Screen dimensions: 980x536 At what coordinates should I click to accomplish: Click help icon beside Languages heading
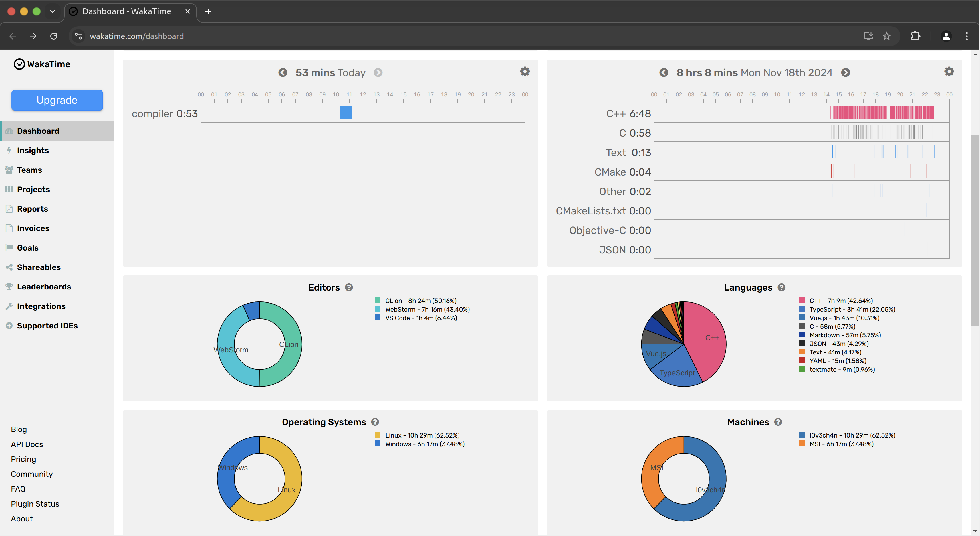(781, 287)
